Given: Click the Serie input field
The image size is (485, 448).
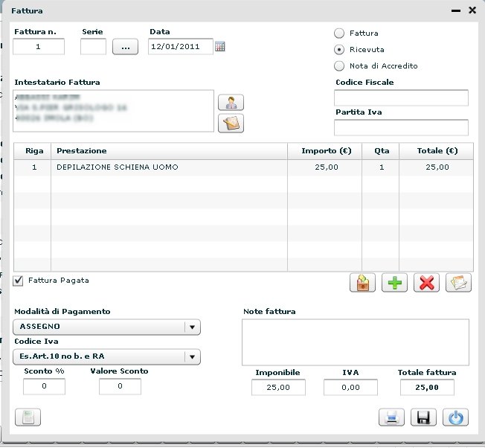Looking at the screenshot, I should (93, 47).
